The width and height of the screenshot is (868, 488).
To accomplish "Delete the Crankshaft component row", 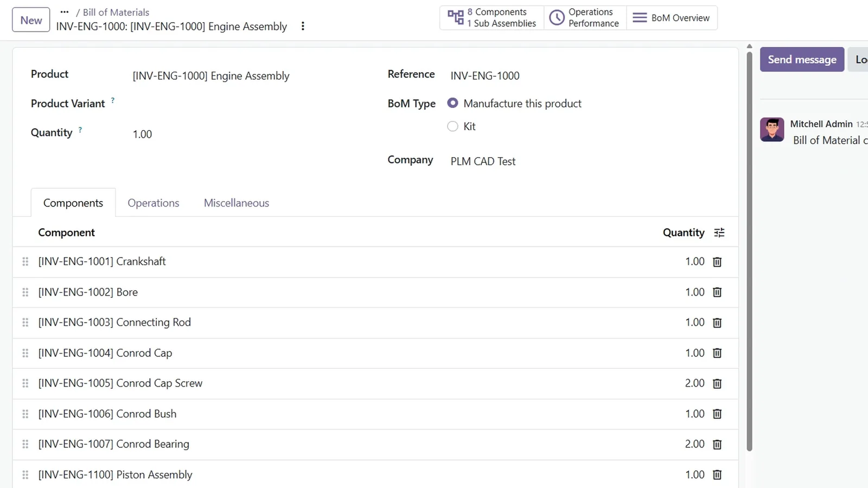I will tap(717, 262).
